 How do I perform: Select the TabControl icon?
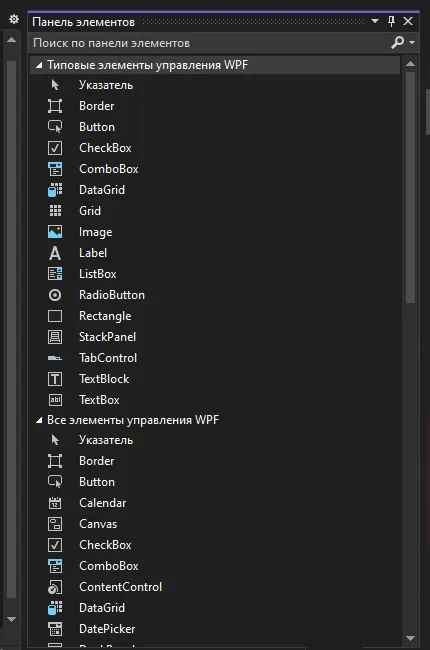(55, 358)
